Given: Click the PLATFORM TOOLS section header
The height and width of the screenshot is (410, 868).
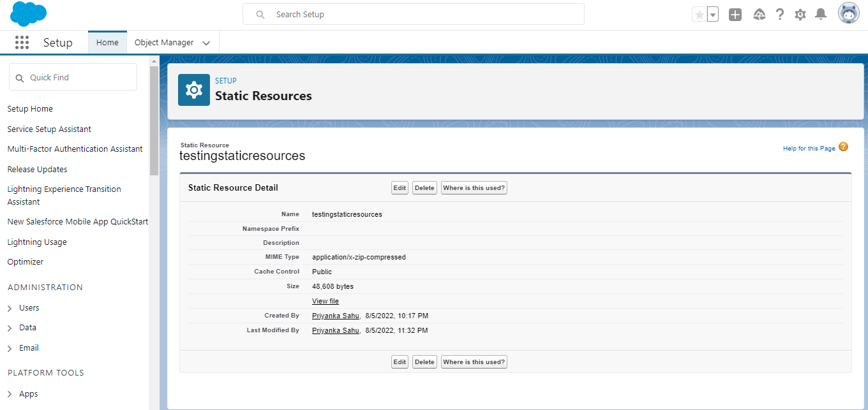Looking at the screenshot, I should 46,373.
